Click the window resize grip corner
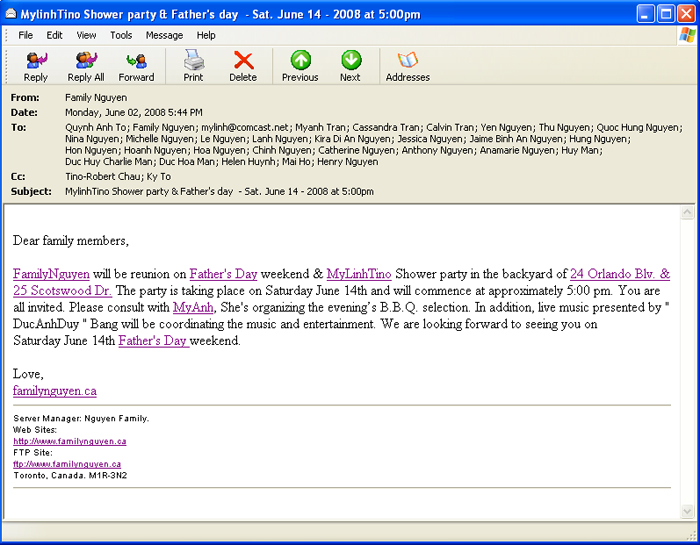700x545 pixels. point(690,534)
